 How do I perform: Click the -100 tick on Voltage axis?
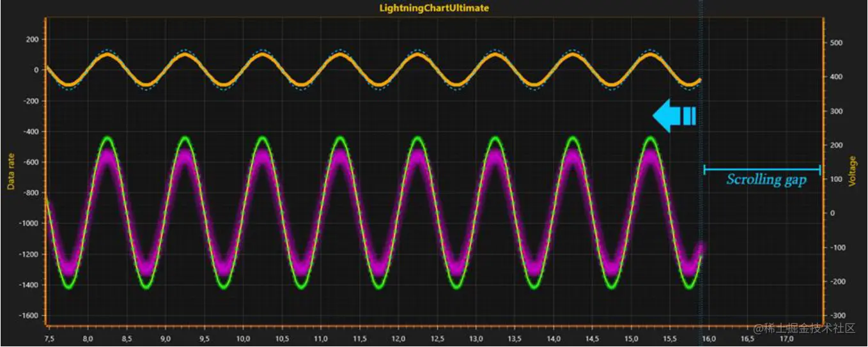click(x=837, y=247)
